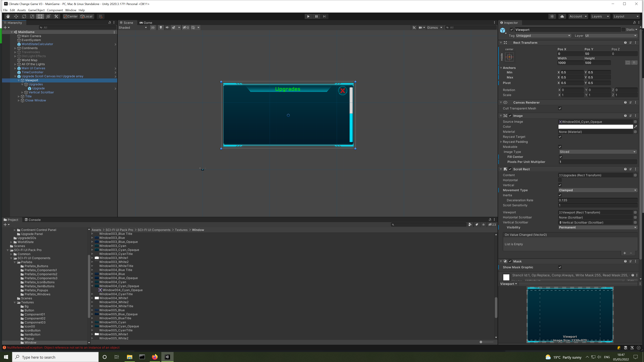Select the Hand tool in the toolbar
This screenshot has width=644, height=362.
(8, 16)
